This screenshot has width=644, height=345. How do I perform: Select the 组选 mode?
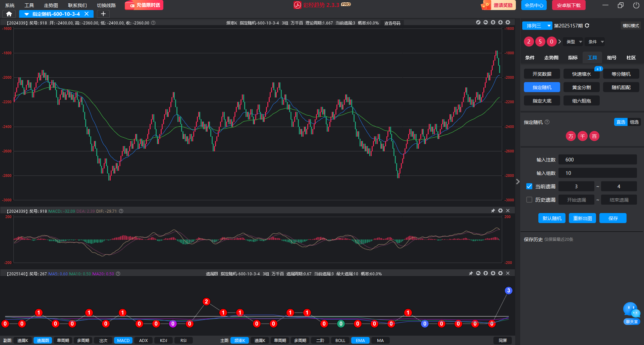pos(634,122)
